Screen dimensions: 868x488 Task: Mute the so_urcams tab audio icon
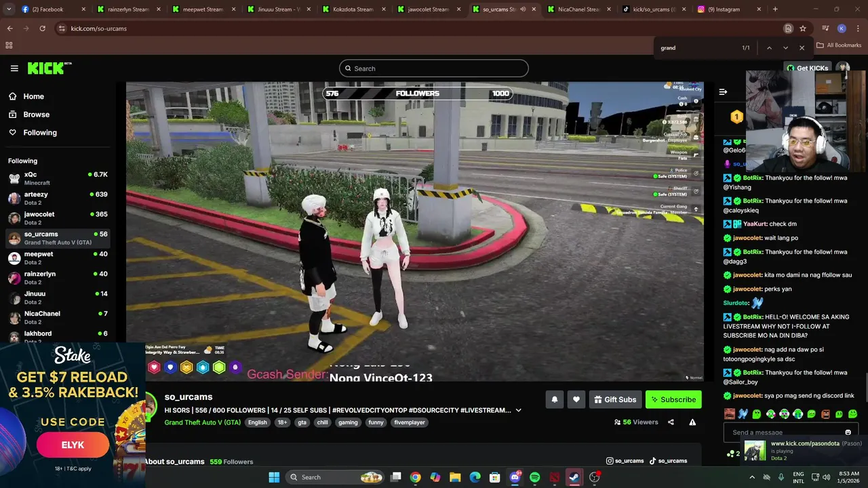click(x=522, y=9)
